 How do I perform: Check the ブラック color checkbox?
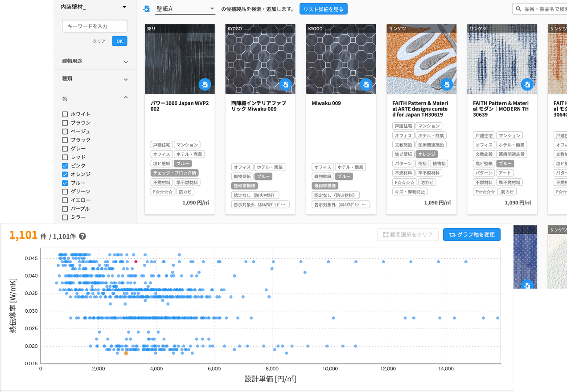tap(65, 140)
